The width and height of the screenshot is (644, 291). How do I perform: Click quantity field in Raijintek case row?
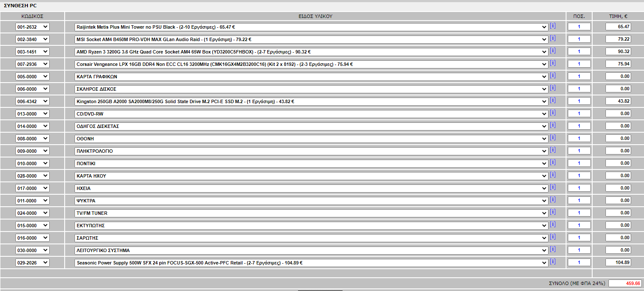coord(579,27)
